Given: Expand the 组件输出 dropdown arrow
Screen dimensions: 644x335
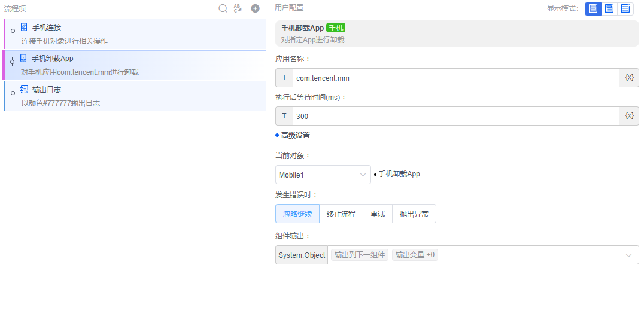Looking at the screenshot, I should 628,255.
